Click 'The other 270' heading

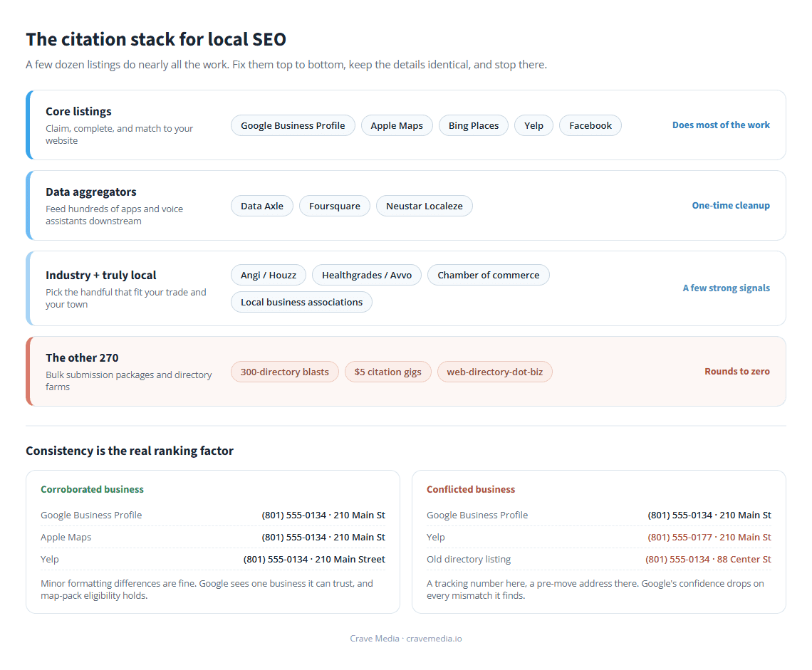pos(82,357)
